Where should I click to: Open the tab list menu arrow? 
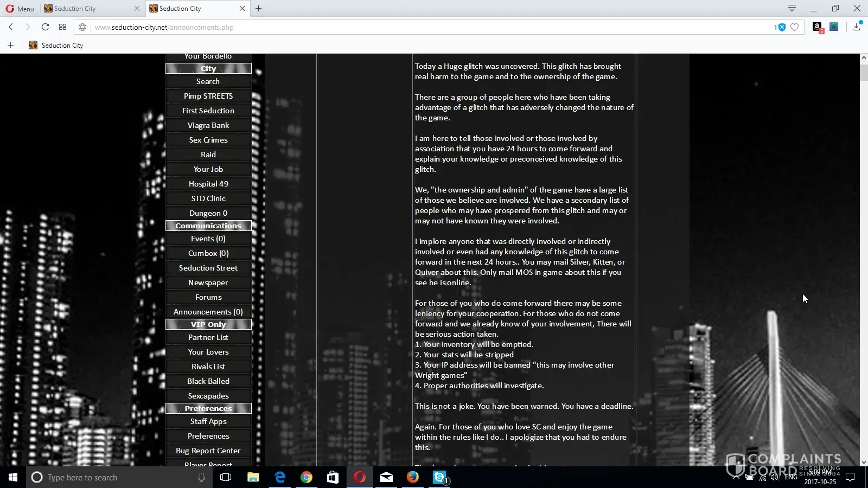pos(792,8)
